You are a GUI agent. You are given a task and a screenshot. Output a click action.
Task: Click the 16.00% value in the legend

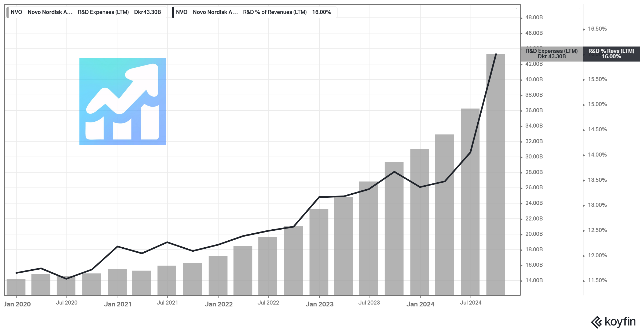(x=322, y=12)
